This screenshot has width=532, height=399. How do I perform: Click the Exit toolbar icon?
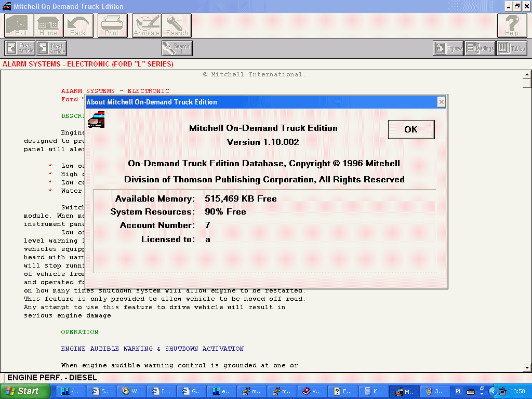tap(19, 25)
